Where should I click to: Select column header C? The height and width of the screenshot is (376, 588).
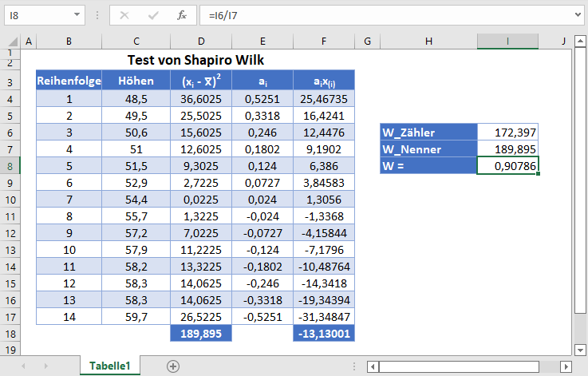click(x=136, y=42)
